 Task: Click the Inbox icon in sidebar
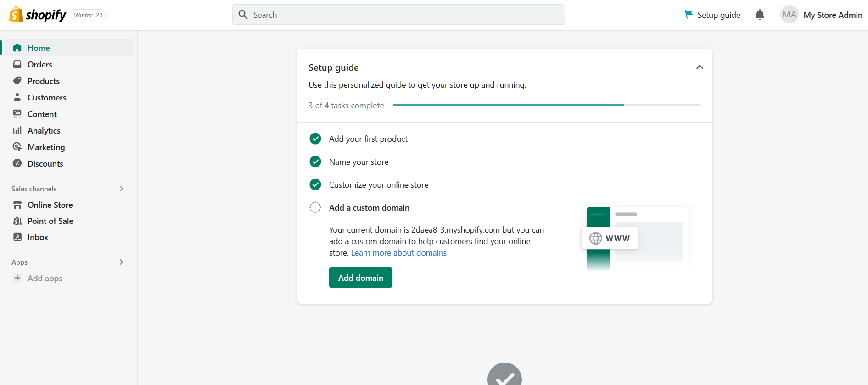pos(17,237)
